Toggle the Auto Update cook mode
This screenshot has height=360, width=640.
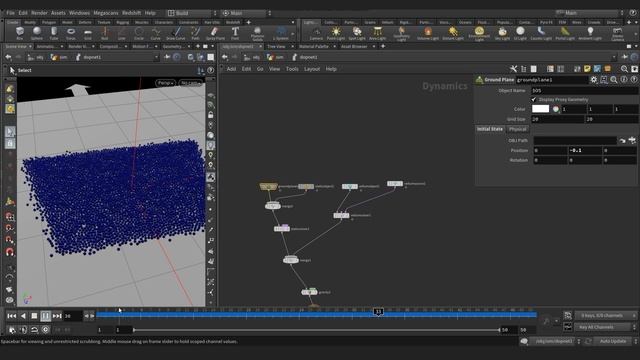612,341
